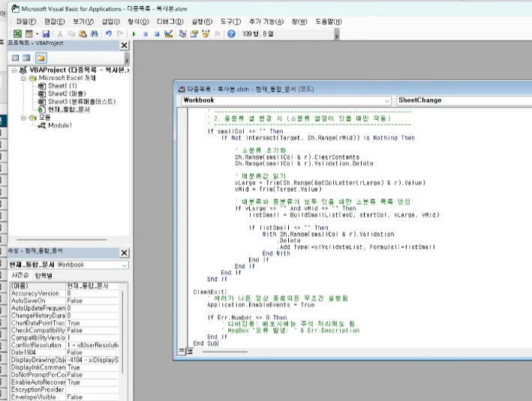Open the 디버그(D) menu
The height and width of the screenshot is (401, 532).
[170, 22]
